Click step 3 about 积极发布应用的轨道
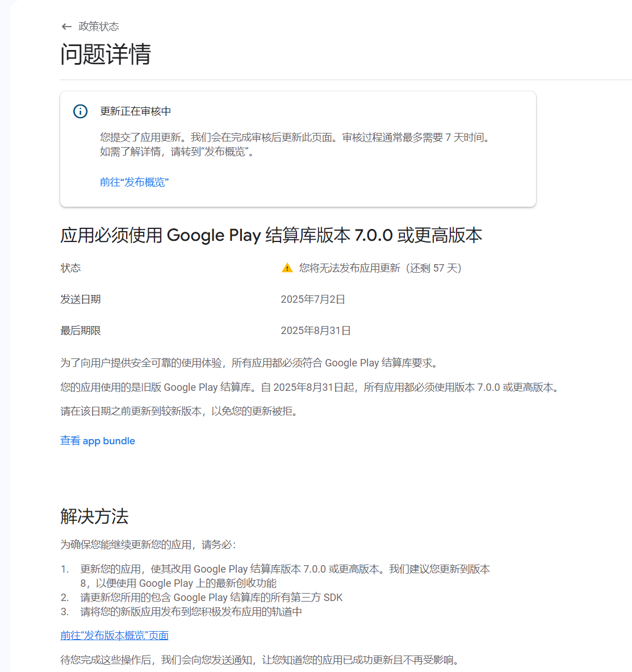The width and height of the screenshot is (632, 672). [191, 612]
